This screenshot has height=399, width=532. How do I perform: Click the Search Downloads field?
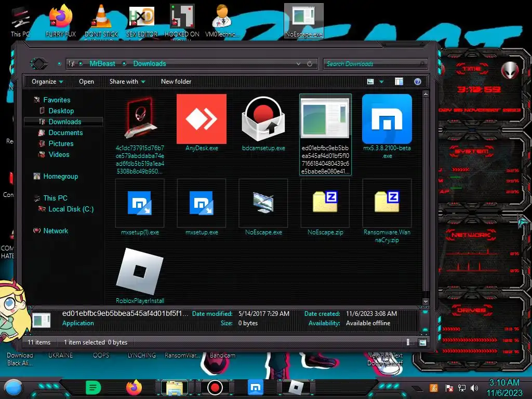coord(375,63)
